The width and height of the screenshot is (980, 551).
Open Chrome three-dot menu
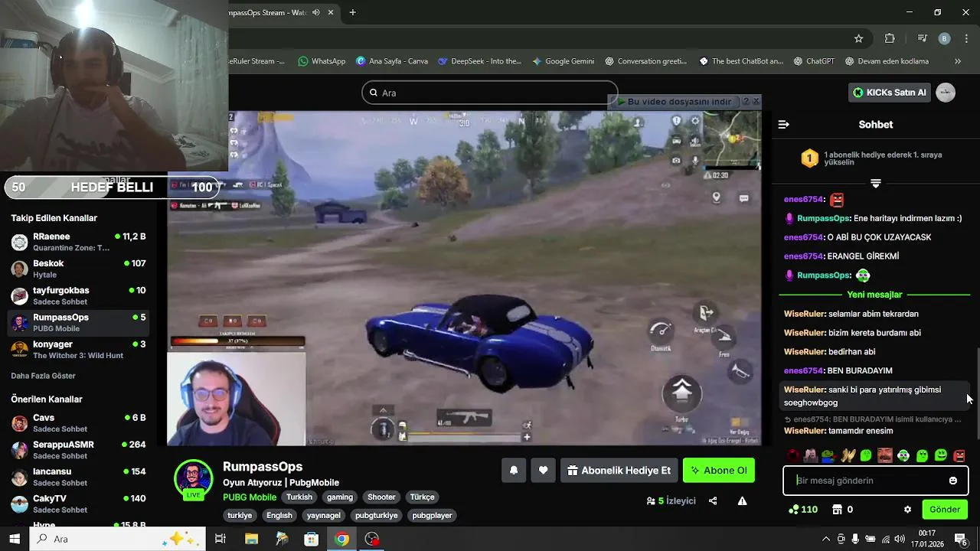click(x=965, y=38)
